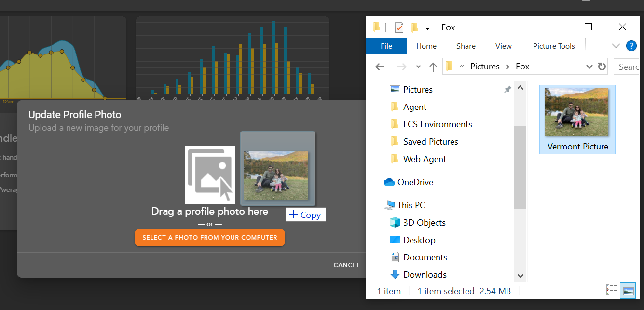This screenshot has width=644, height=310.
Task: Switch to details view layout
Action: coord(612,290)
